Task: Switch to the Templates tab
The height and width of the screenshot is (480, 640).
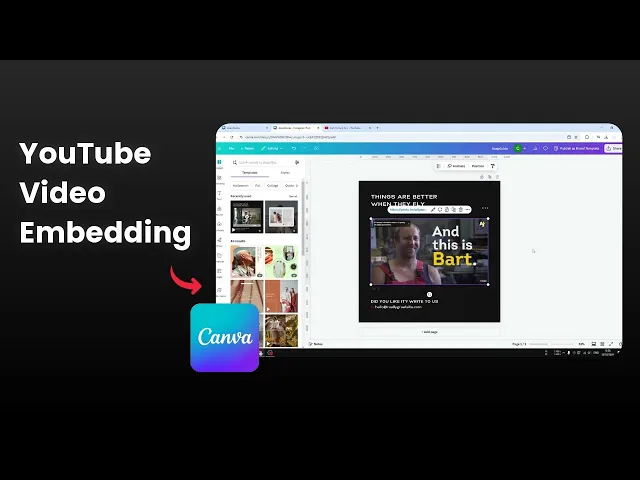Action: tap(250, 173)
